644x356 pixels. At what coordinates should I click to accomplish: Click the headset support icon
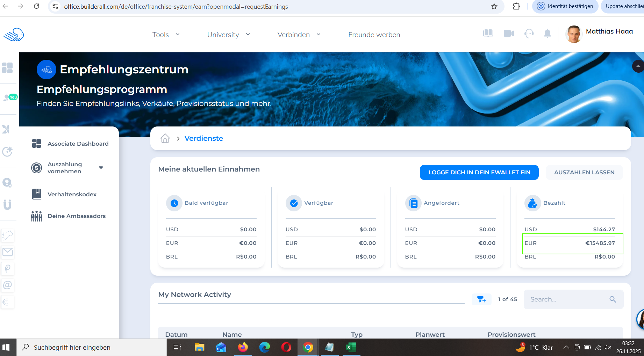[529, 34]
